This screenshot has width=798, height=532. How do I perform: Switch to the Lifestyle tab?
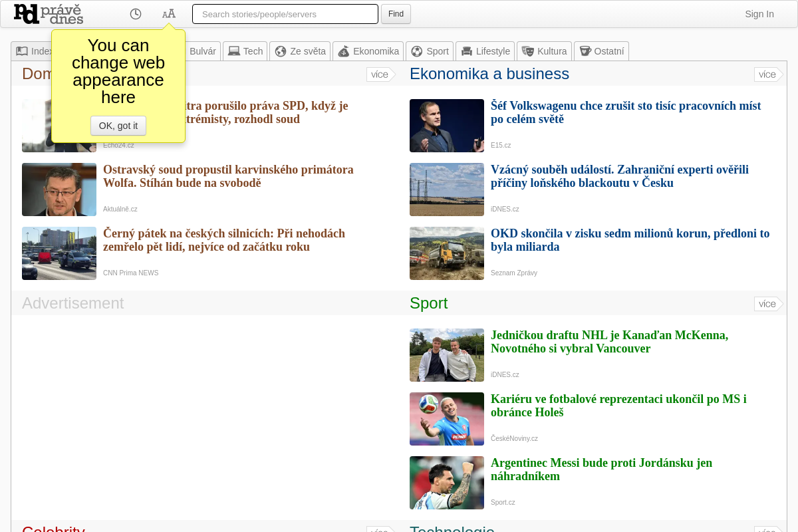pyautogui.click(x=485, y=51)
